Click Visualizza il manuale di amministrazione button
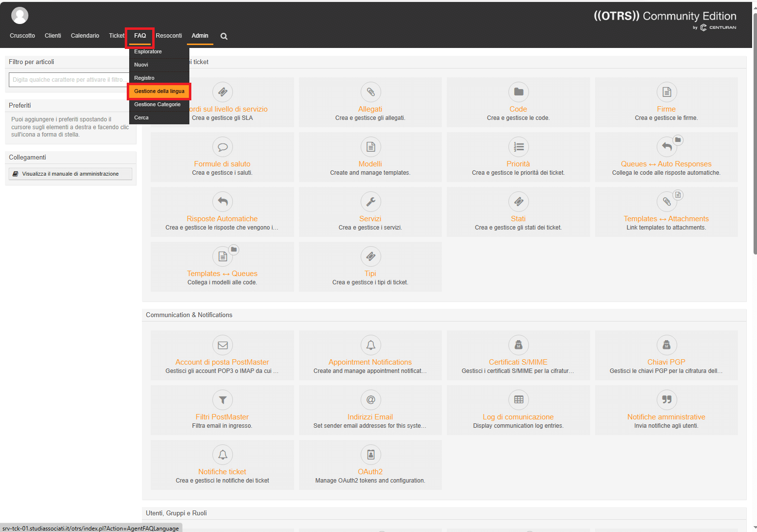 point(70,174)
